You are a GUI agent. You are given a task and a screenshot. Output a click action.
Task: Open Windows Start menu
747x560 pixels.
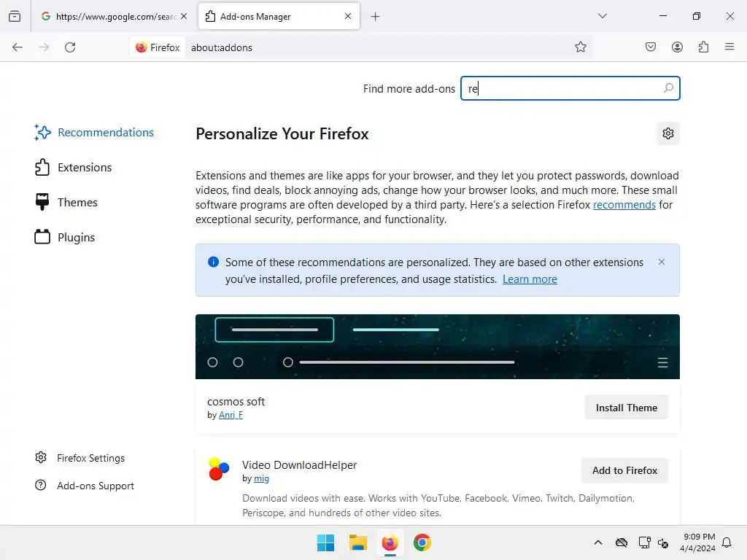coord(326,542)
